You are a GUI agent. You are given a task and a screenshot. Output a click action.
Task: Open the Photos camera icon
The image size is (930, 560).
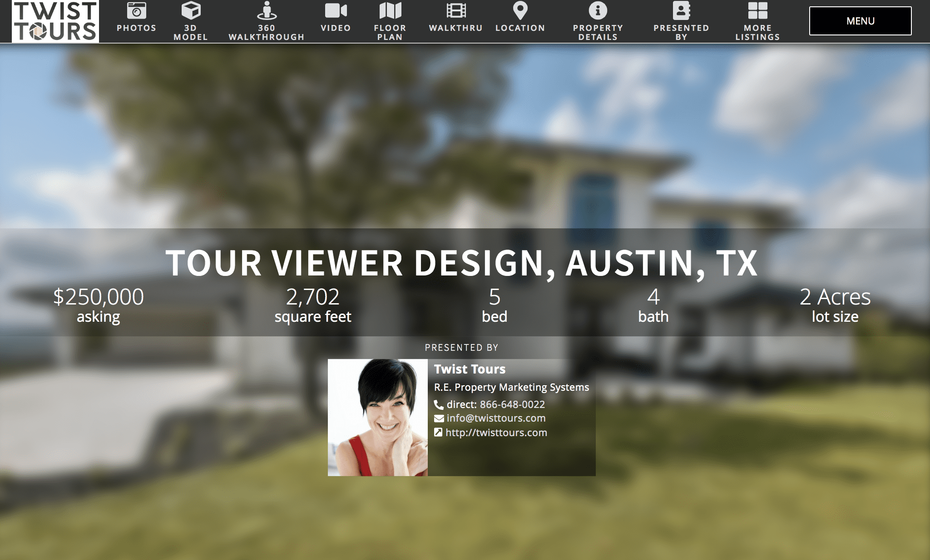tap(136, 10)
